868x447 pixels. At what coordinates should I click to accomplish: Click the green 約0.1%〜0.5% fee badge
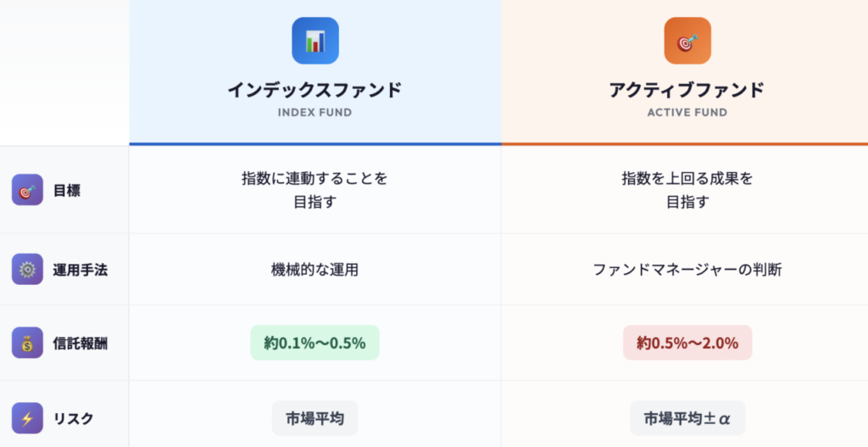coord(314,343)
